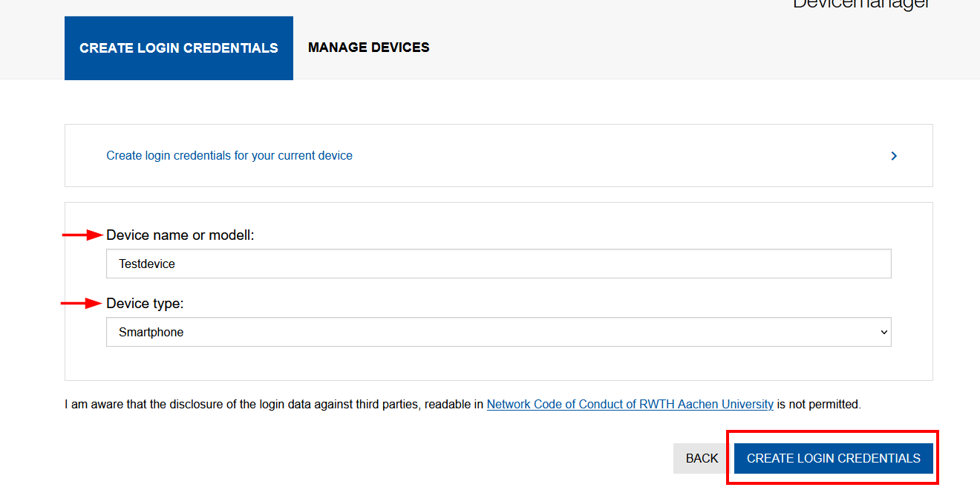Image resolution: width=980 pixels, height=493 pixels.
Task: Click inside the device name input field
Action: [499, 264]
